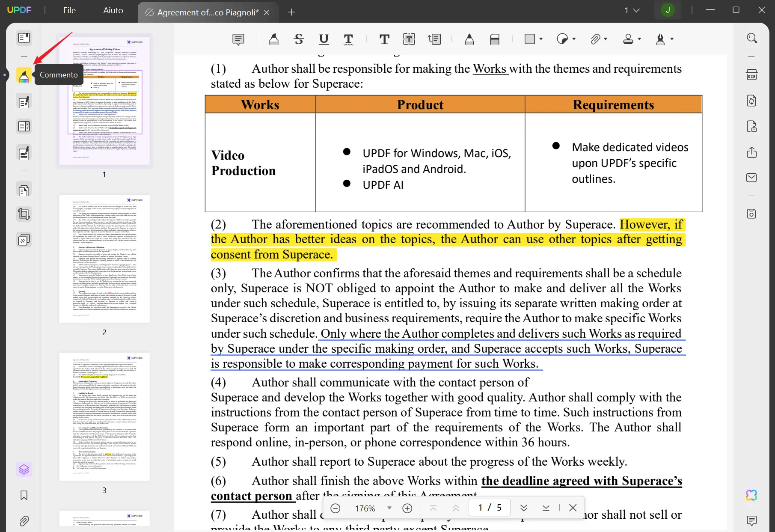The width and height of the screenshot is (775, 532).
Task: Open the user account avatar J
Action: [668, 10]
